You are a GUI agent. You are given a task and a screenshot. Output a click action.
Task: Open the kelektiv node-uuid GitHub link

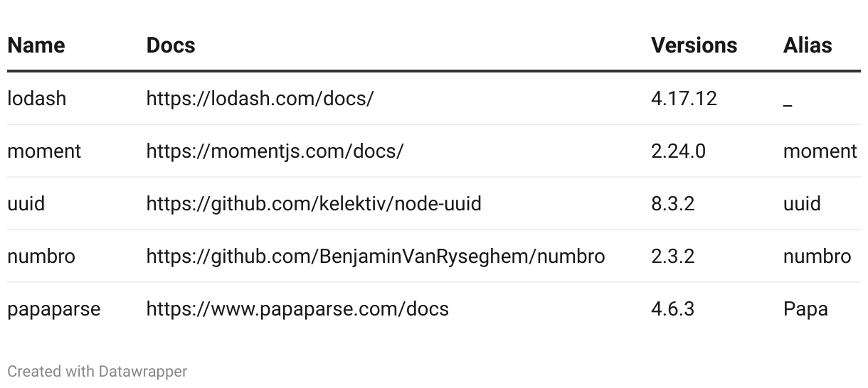pos(314,203)
